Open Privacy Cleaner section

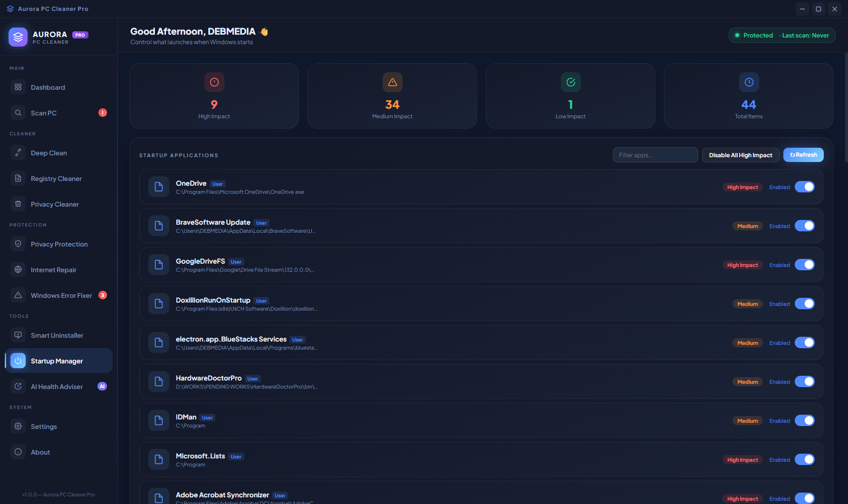59,204
